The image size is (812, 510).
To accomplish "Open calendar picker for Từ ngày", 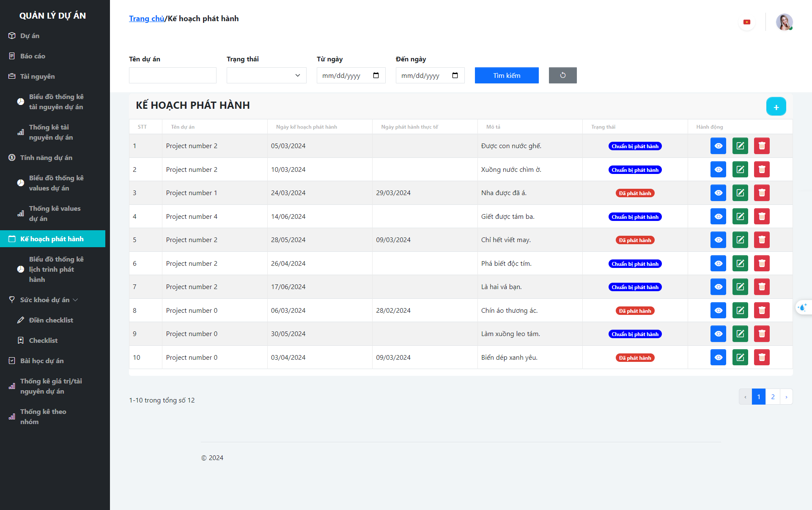I will coord(376,75).
